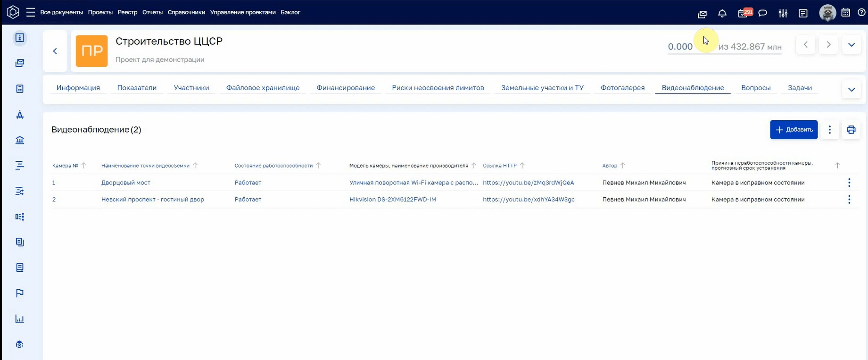The image size is (868, 360).
Task: Sort by Камера № column arrow
Action: click(x=83, y=166)
